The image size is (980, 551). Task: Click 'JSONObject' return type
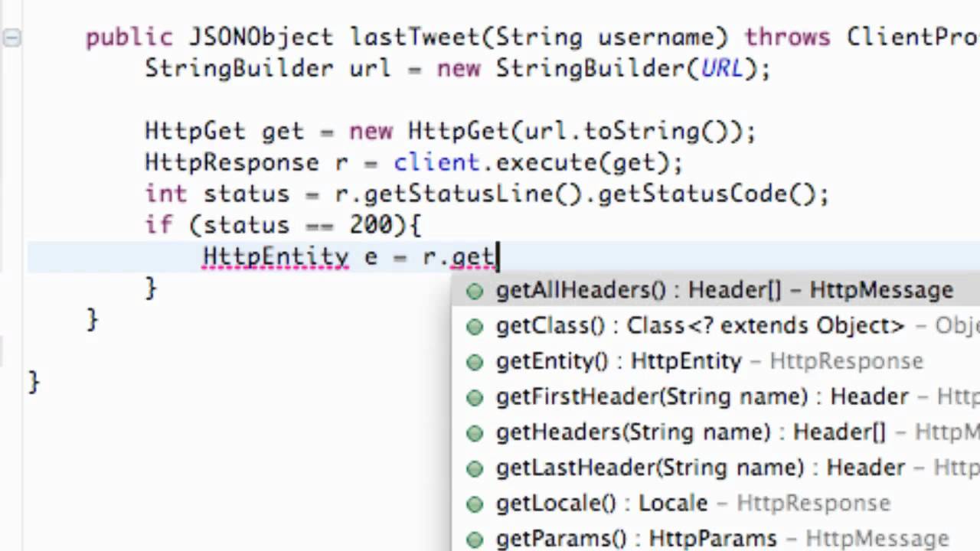261,37
